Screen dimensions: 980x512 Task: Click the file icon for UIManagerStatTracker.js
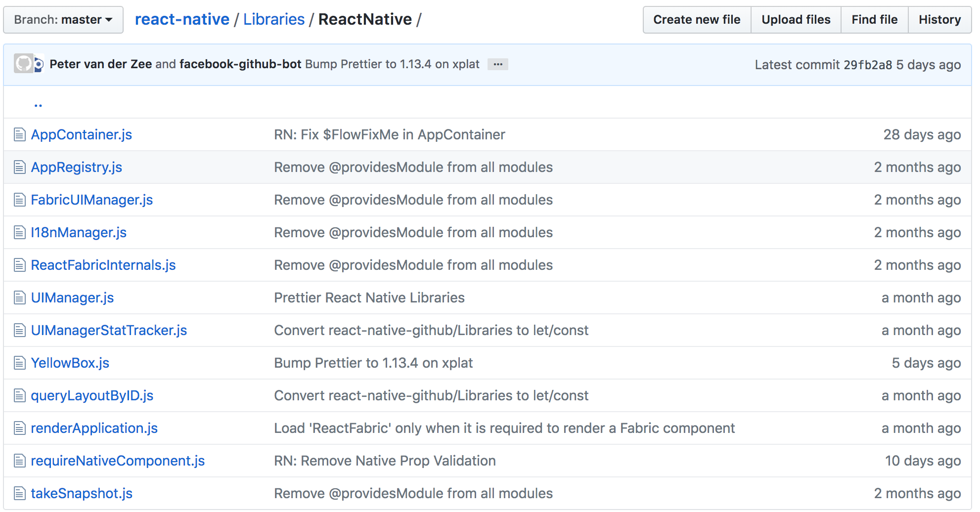click(x=20, y=330)
